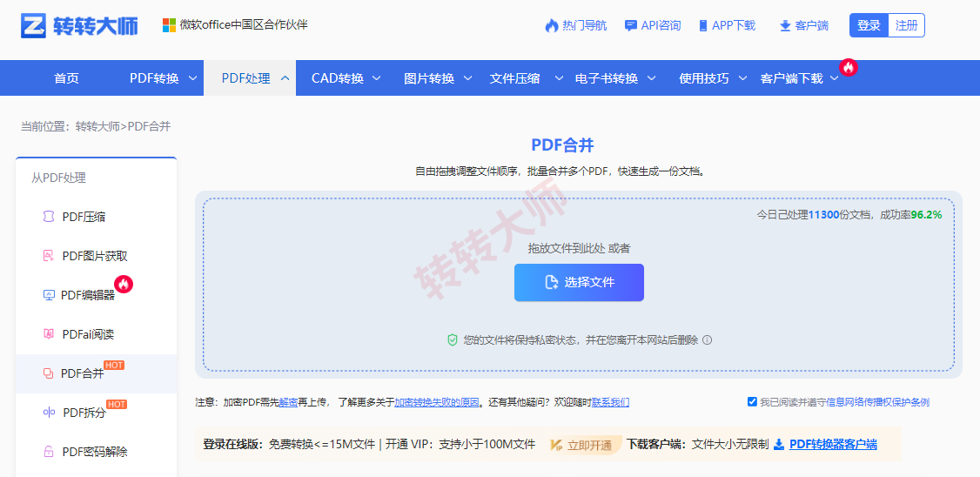The image size is (980, 477).
Task: Click 热门导航 in the header
Action: pyautogui.click(x=584, y=25)
